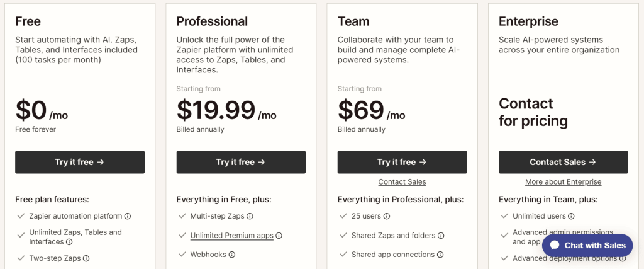Start the Professional plan with Try it free
This screenshot has width=644, height=269.
[241, 162]
